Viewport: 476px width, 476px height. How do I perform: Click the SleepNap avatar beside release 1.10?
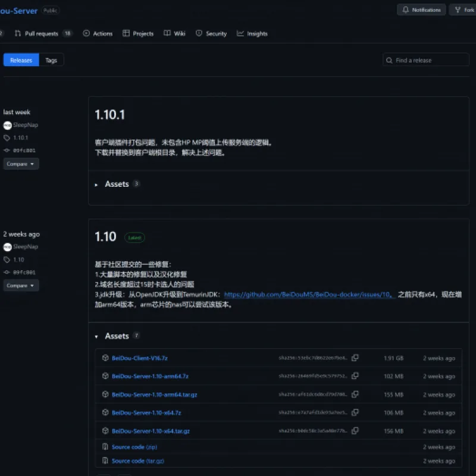(8, 247)
